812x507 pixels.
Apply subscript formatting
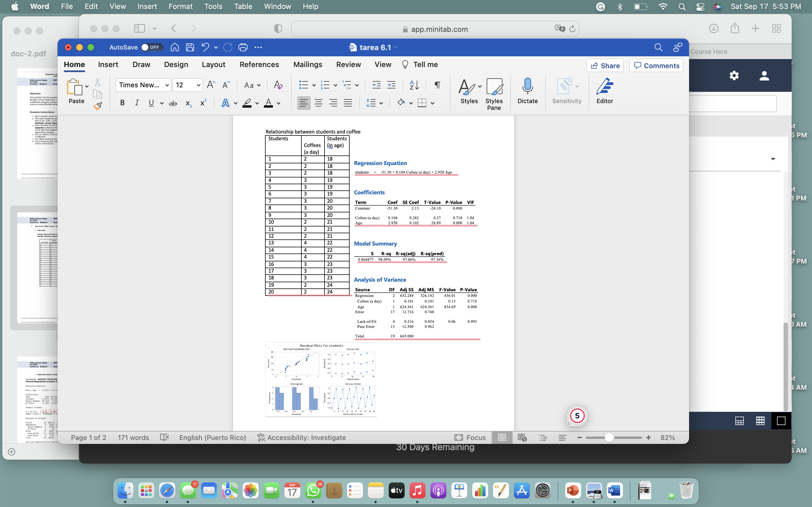click(188, 103)
